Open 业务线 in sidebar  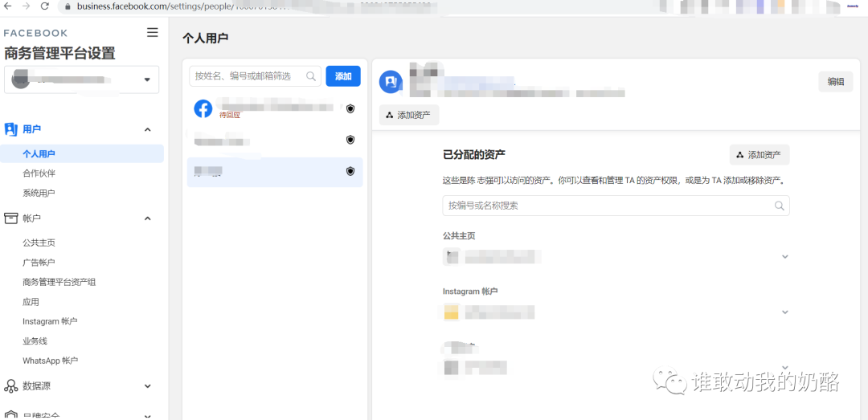35,340
